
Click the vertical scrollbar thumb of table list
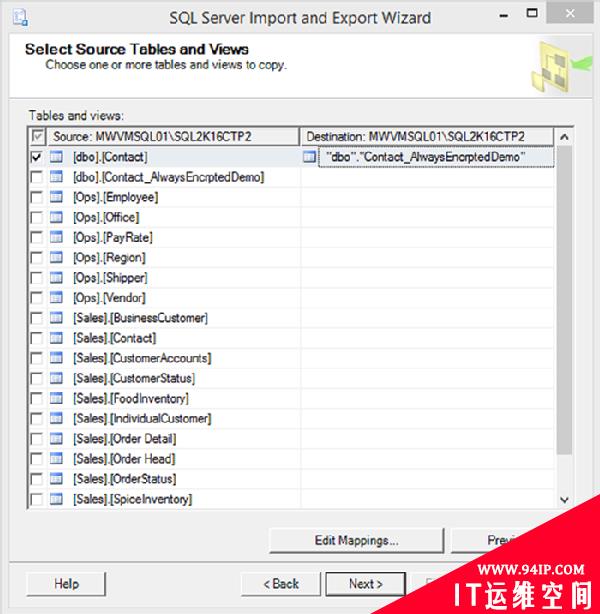coord(564,300)
